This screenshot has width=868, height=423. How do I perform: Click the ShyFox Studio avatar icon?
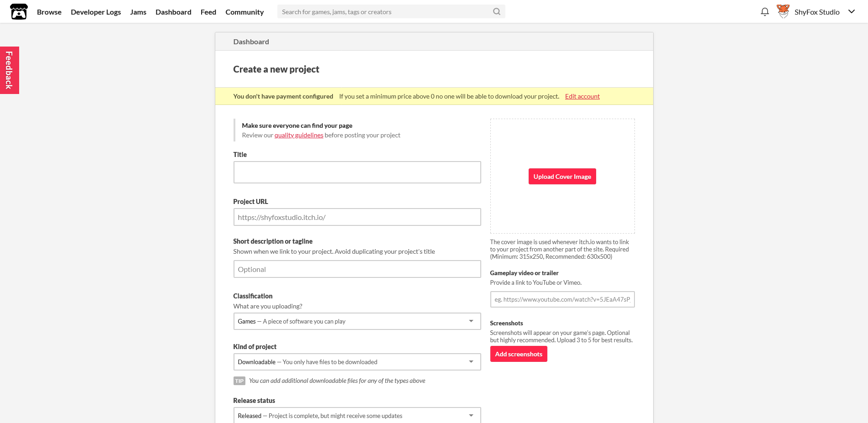tap(782, 11)
